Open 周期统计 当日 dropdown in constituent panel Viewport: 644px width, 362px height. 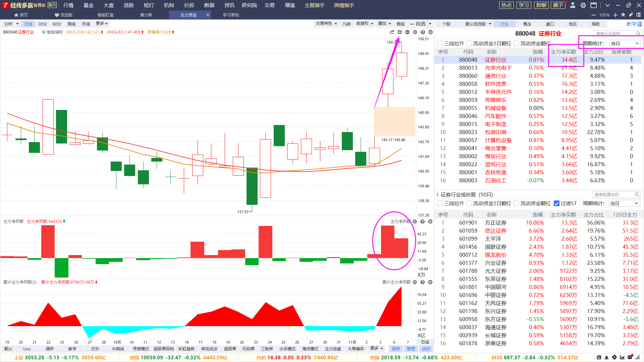[624, 203]
